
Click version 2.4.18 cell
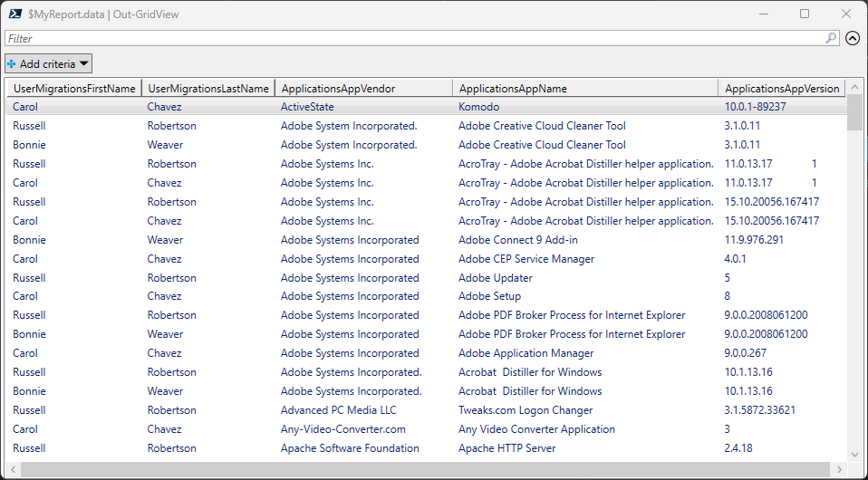click(x=738, y=448)
